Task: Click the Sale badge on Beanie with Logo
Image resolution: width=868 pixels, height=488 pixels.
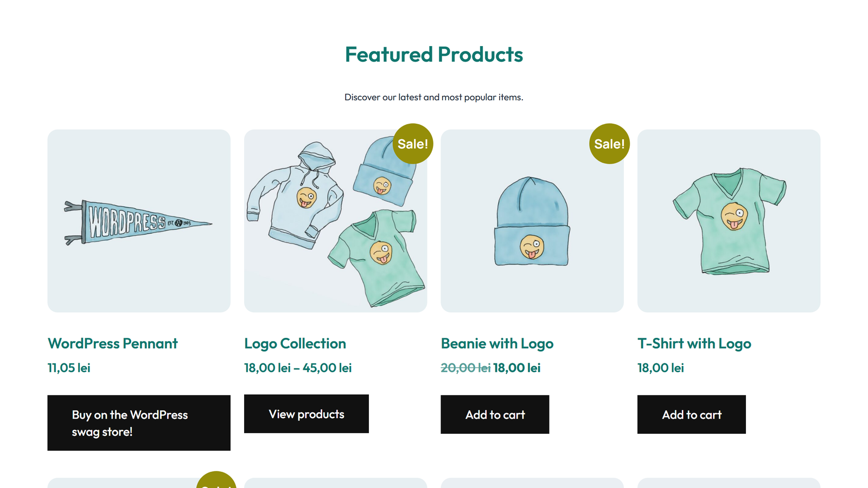Action: [x=609, y=143]
